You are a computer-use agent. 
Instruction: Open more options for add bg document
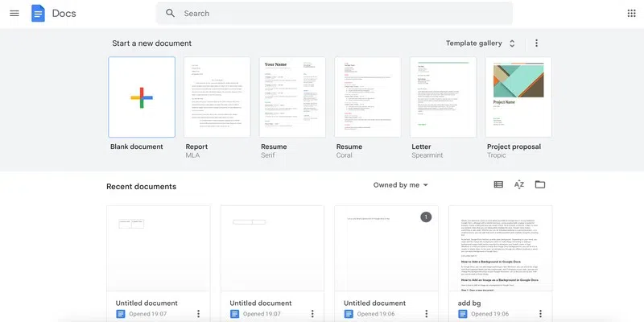pos(540,314)
